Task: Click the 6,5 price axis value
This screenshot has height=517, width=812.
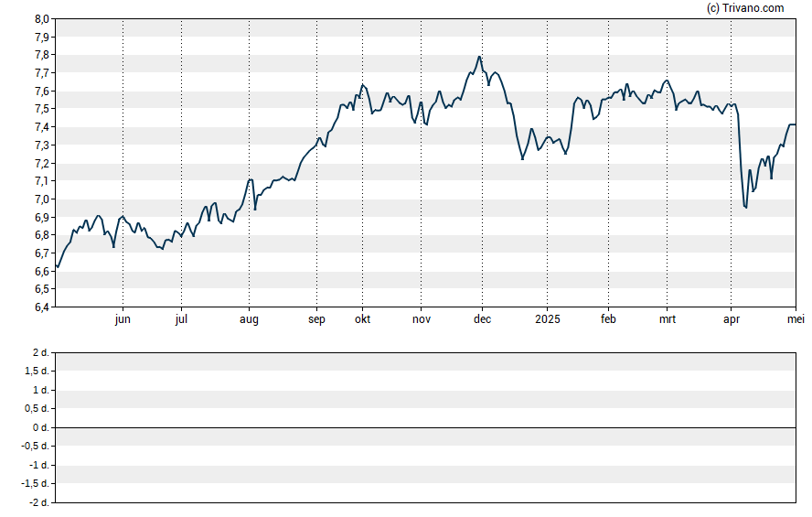Action: tap(42, 288)
